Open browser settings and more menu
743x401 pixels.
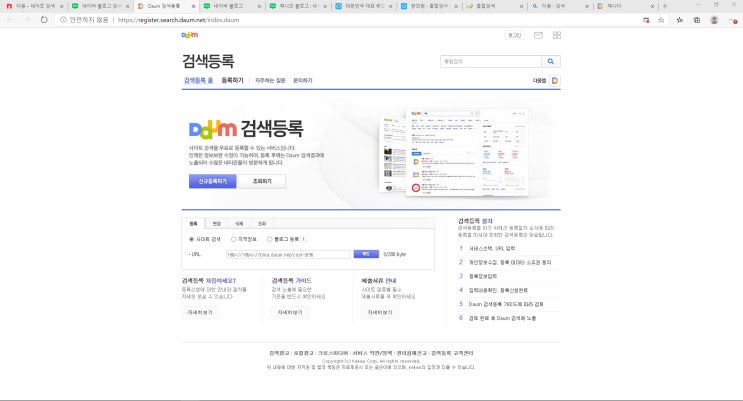point(733,20)
